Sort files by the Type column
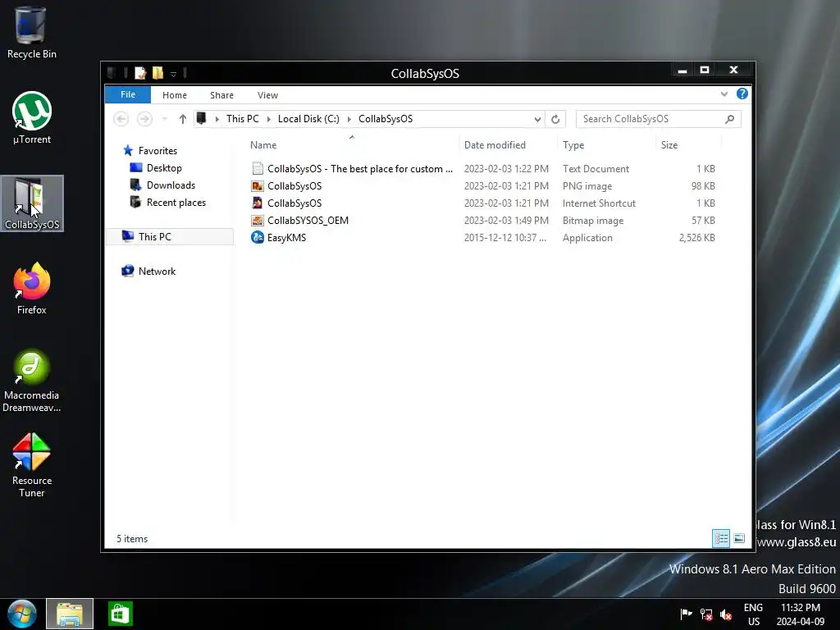Image resolution: width=840 pixels, height=630 pixels. point(606,145)
